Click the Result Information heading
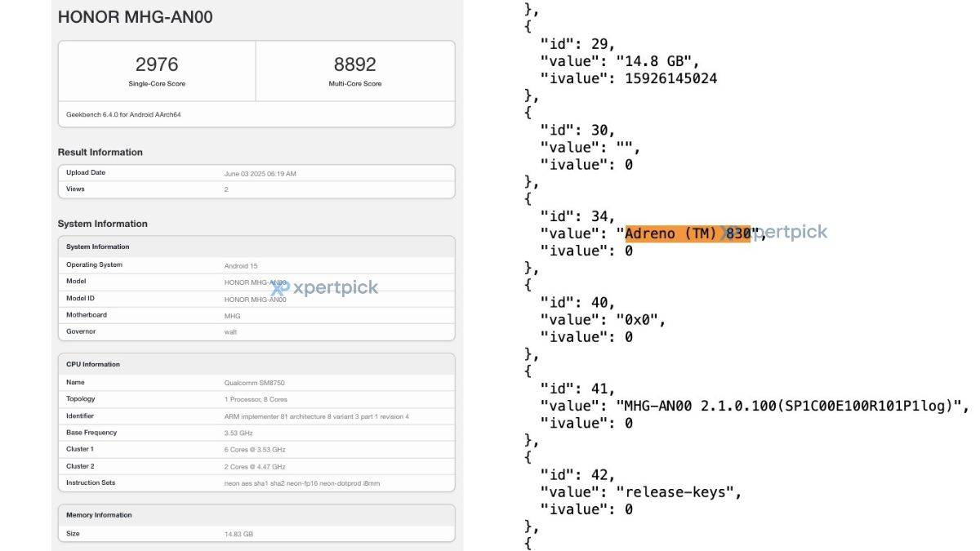The height and width of the screenshot is (551, 980). [x=100, y=152]
